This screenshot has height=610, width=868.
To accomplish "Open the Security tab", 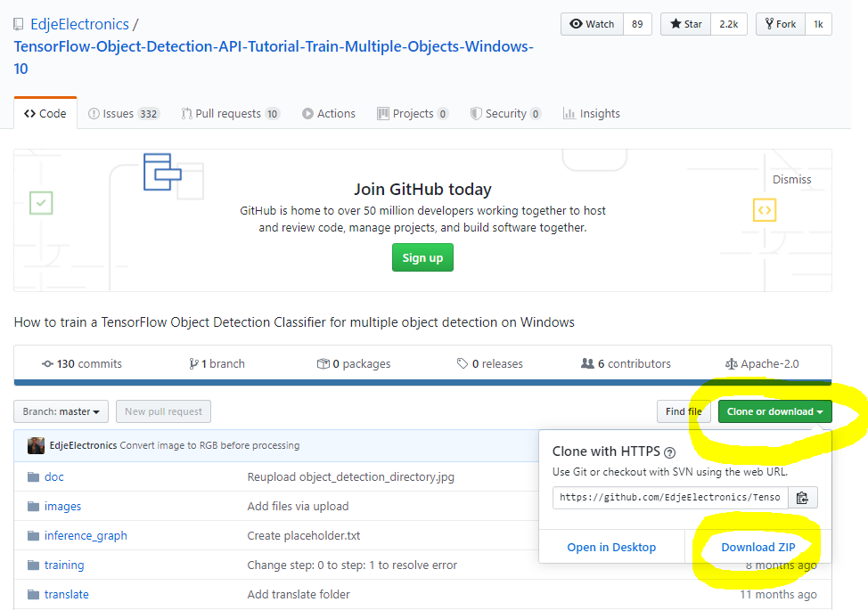I will click(x=505, y=113).
